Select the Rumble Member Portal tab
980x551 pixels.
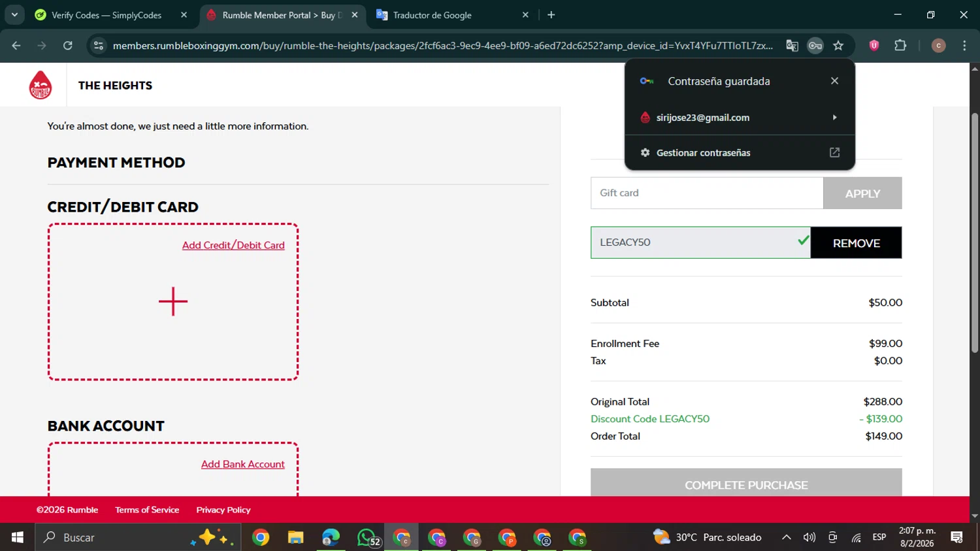point(282,15)
